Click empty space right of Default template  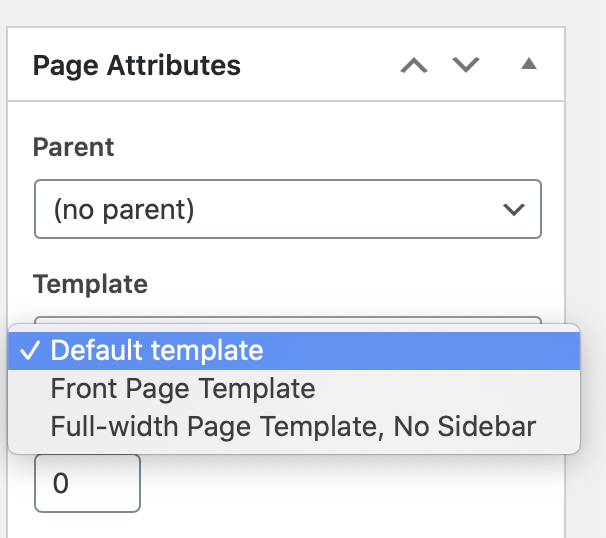[x=420, y=351]
